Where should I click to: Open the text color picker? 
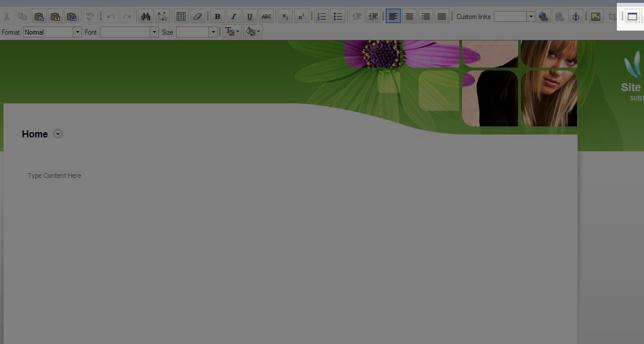232,32
